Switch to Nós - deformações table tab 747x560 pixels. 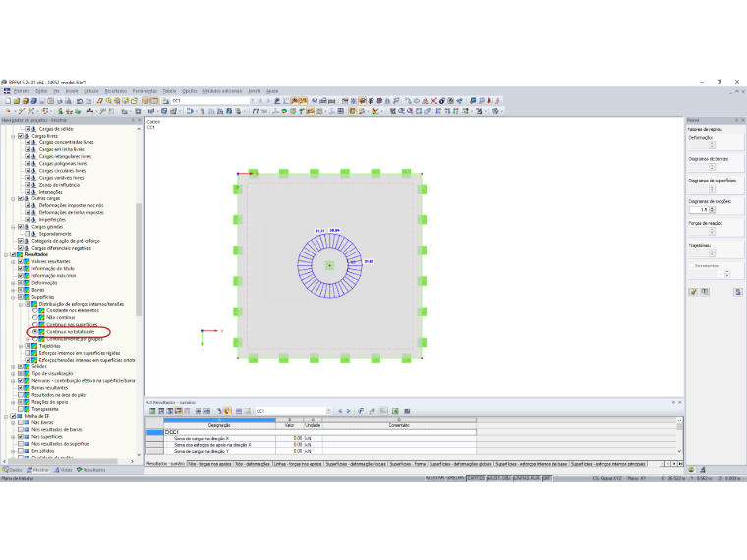(253, 464)
